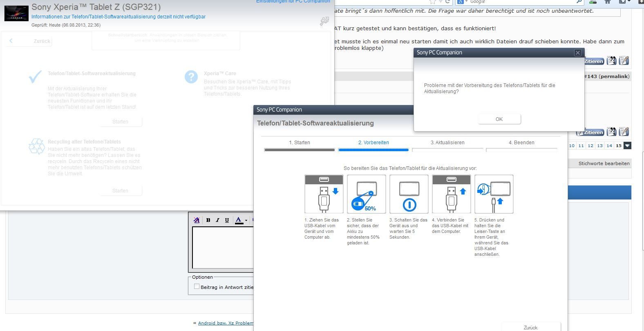The width and height of the screenshot is (644, 331).
Task: Go to forum page 13
Action: 600,145
